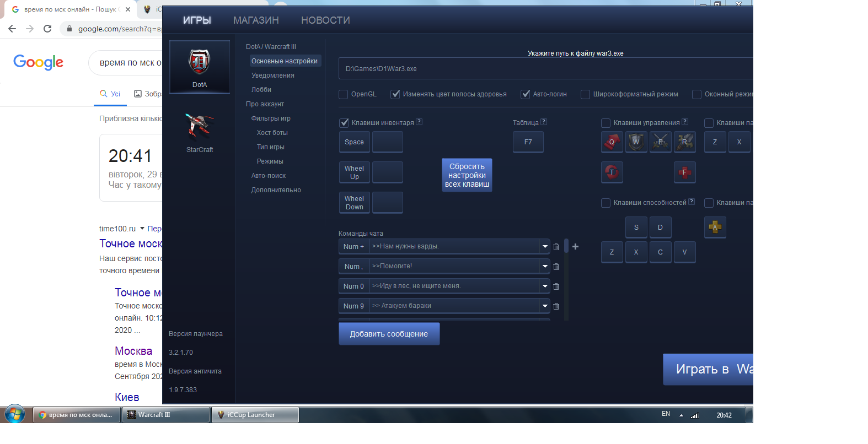Switch to Warcraft III taskbar window
868x444 pixels.
[x=166, y=415]
